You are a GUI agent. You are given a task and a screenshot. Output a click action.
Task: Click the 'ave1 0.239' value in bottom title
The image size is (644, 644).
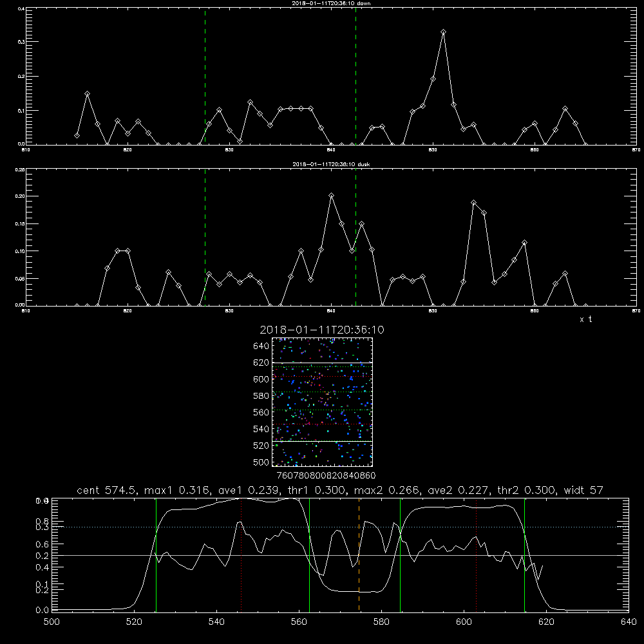249,490
